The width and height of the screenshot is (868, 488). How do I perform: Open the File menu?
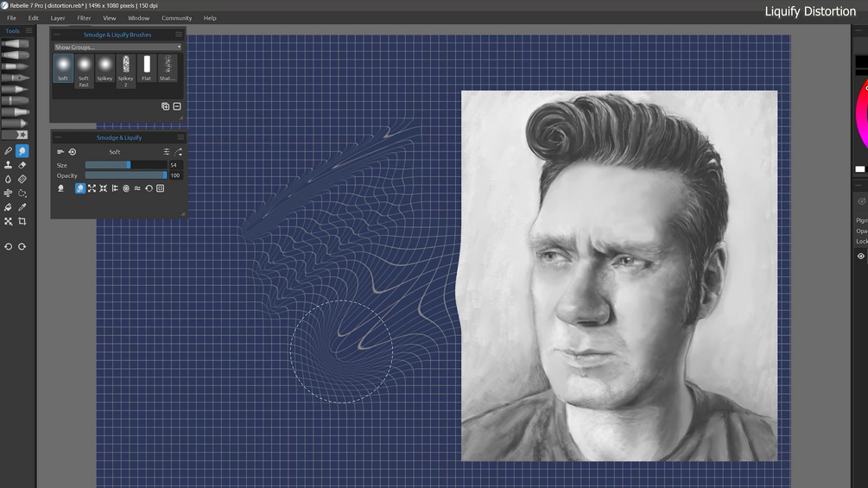[x=11, y=18]
